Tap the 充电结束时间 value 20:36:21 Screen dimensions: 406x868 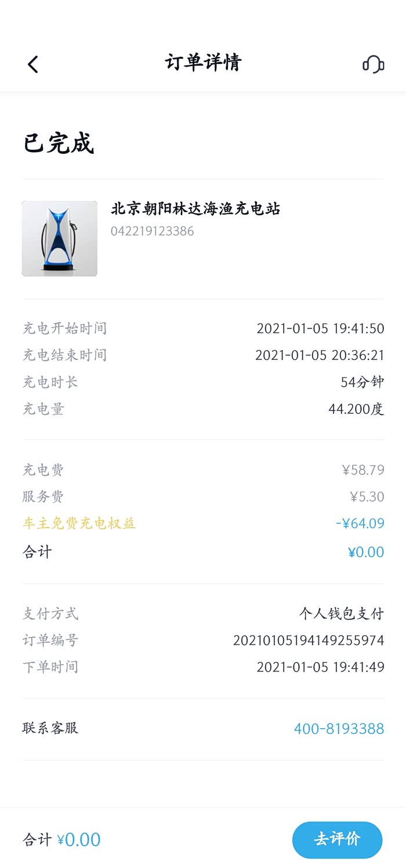tap(320, 355)
